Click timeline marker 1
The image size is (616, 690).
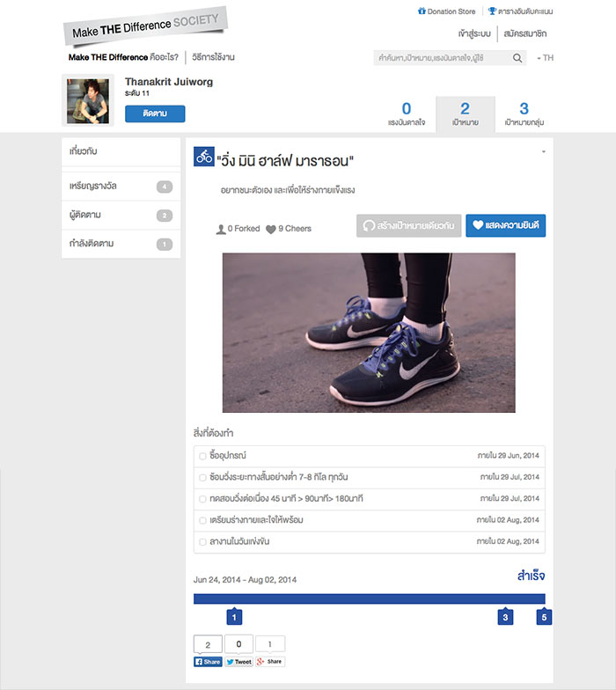[234, 616]
